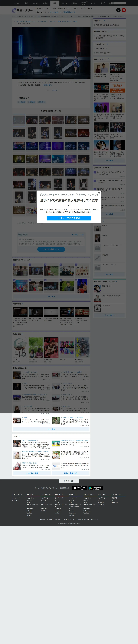Open the ゴールデンコンビ tab

pyautogui.click(x=83, y=3)
